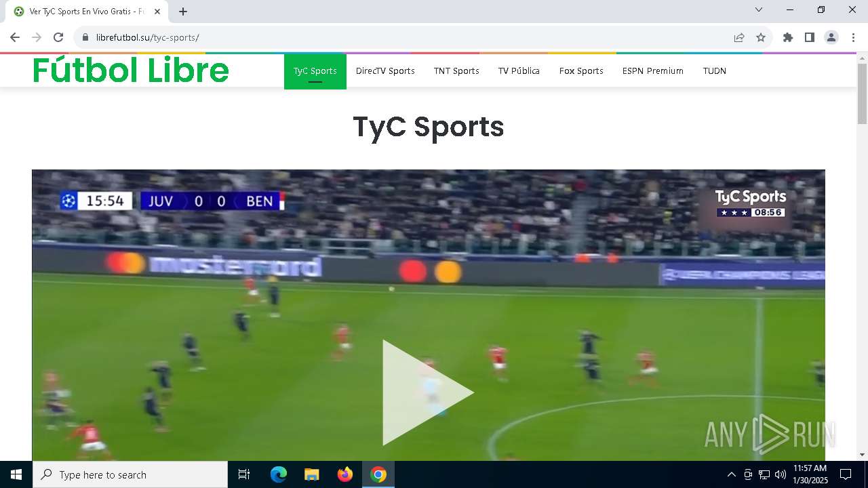868x488 pixels.
Task: Open the notification center icon
Action: tap(846, 474)
